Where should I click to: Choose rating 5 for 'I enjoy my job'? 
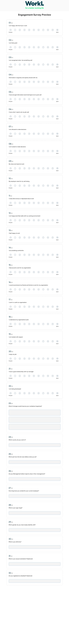click(x=34, y=358)
